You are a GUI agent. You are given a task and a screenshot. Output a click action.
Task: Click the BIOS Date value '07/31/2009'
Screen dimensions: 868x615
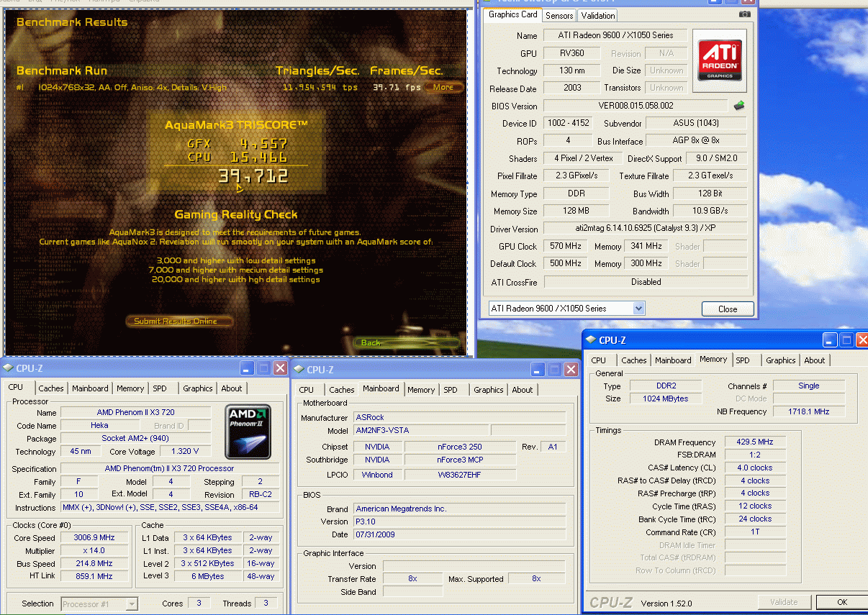tap(459, 535)
